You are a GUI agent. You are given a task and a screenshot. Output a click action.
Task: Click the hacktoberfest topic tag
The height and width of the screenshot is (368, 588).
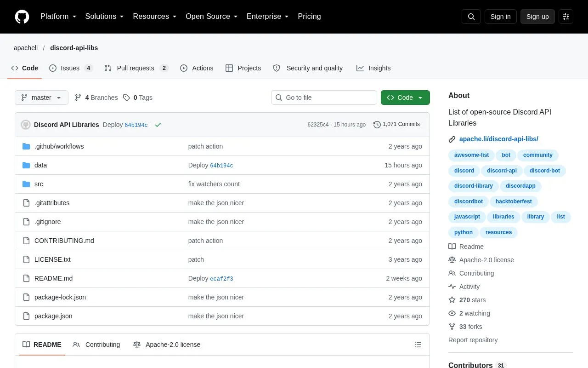coord(514,201)
